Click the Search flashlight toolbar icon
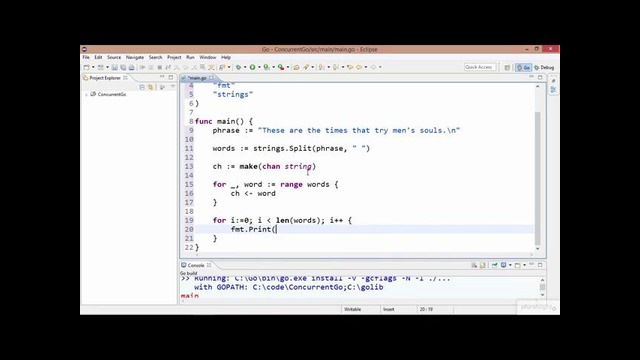 [306, 67]
